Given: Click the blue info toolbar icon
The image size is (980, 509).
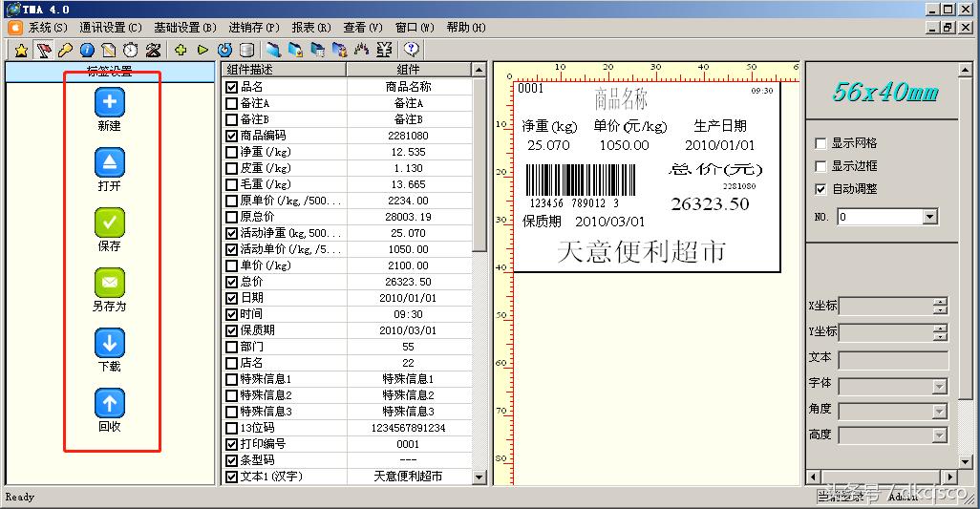Looking at the screenshot, I should click(87, 50).
